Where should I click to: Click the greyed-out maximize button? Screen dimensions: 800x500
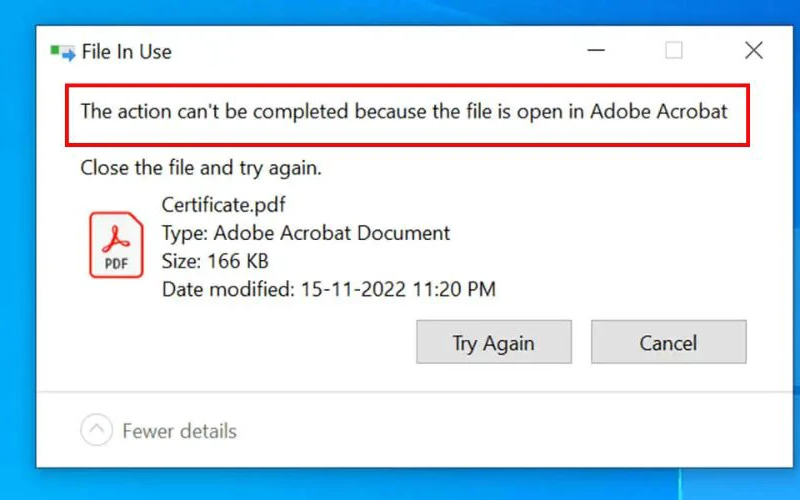pos(674,50)
